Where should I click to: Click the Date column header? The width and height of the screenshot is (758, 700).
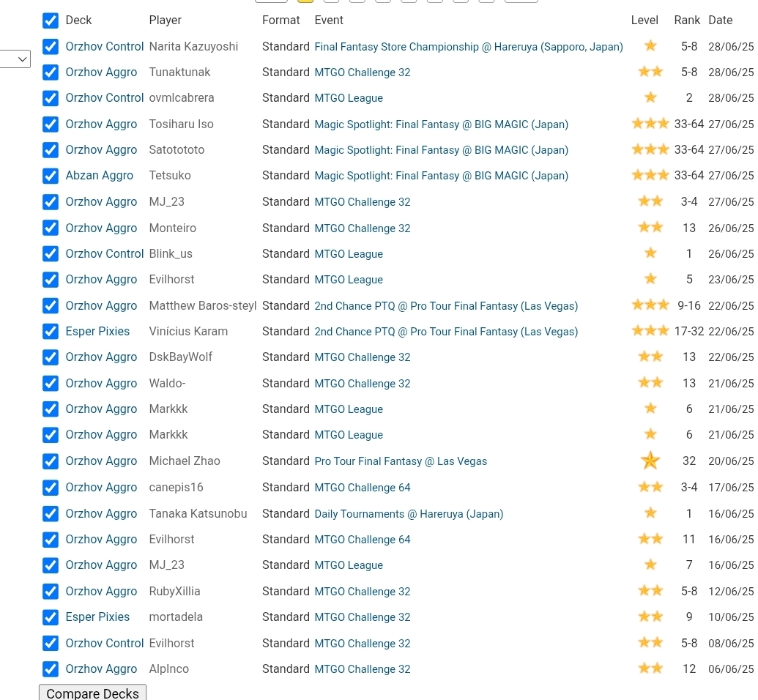(x=721, y=21)
